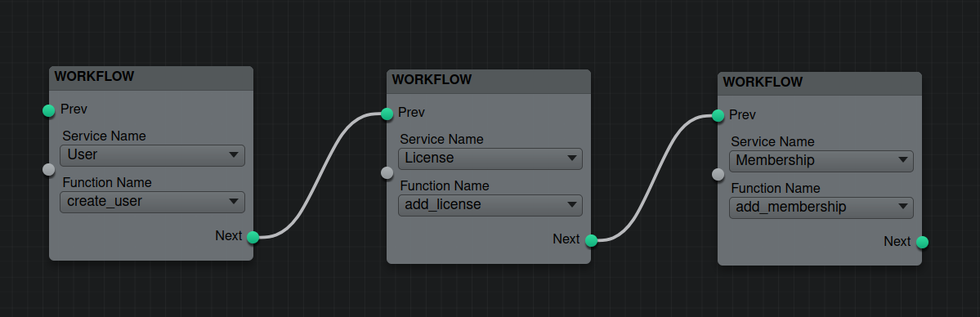This screenshot has height=317, width=980.
Task: Click the Next label on the Membership node
Action: tap(897, 242)
